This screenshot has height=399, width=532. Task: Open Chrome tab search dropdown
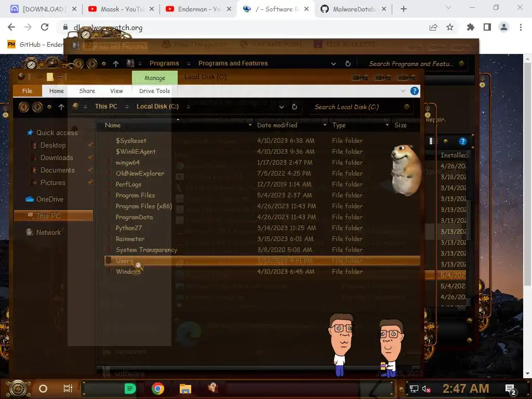click(x=448, y=7)
